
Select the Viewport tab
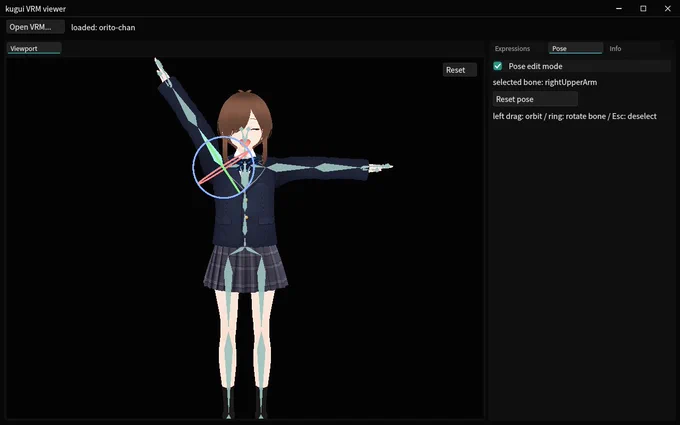click(34, 48)
